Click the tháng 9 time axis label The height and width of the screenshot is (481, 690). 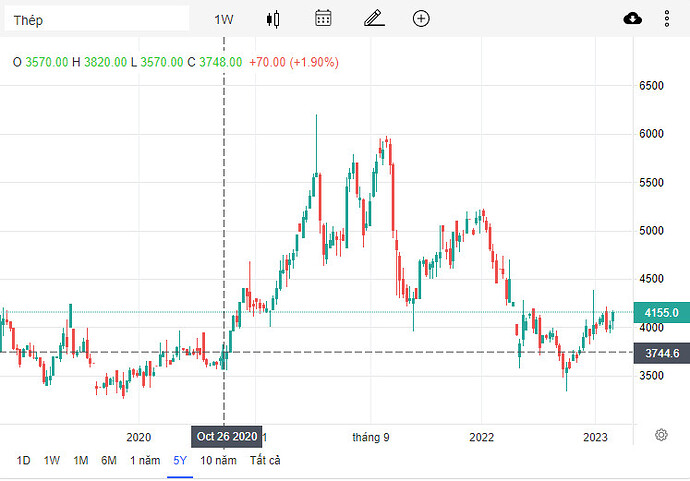371,437
